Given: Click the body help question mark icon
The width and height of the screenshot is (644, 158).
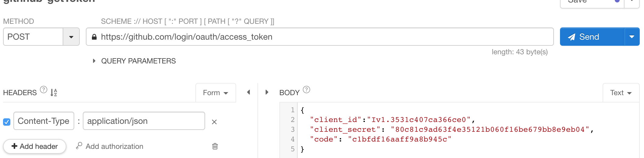Looking at the screenshot, I should click(x=306, y=90).
